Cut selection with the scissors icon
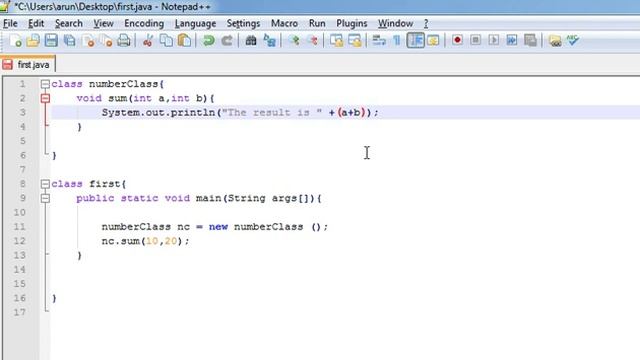640x360 pixels. 148,40
